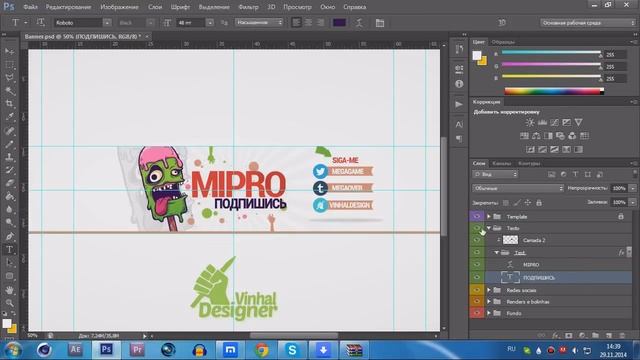The width and height of the screenshot is (640, 360).
Task: Select the Healing Brush tool
Action: pos(9,131)
